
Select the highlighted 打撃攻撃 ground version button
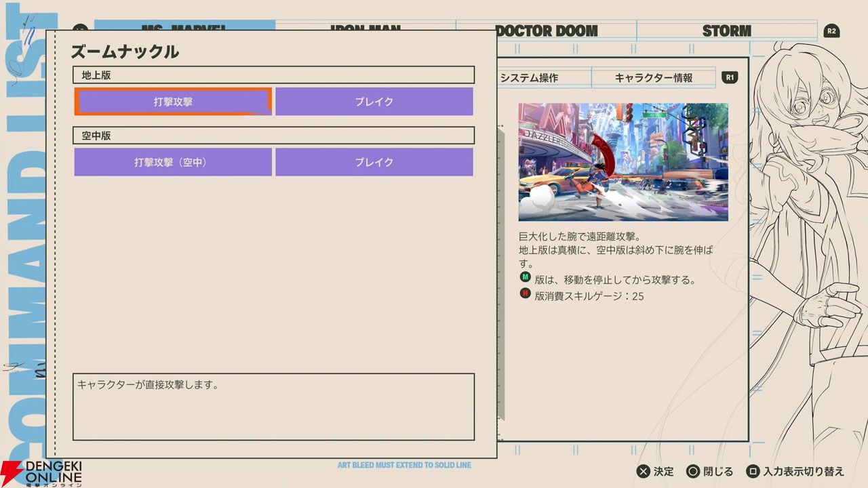[173, 102]
